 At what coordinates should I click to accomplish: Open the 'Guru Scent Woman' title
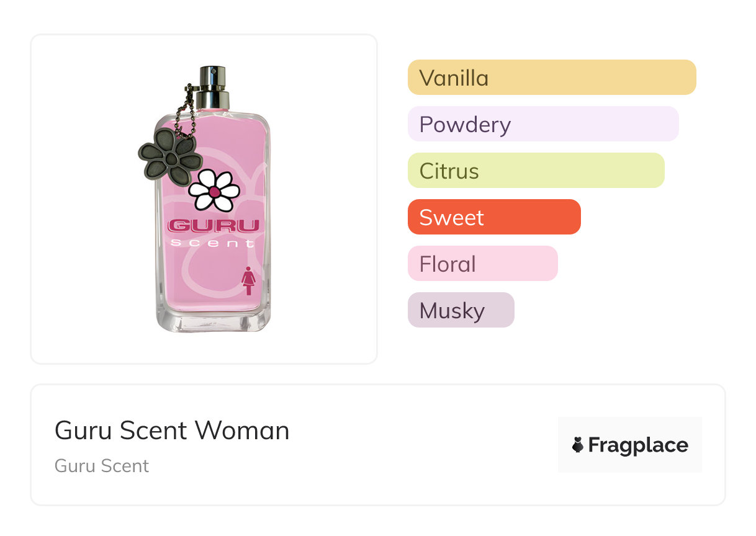click(x=172, y=431)
